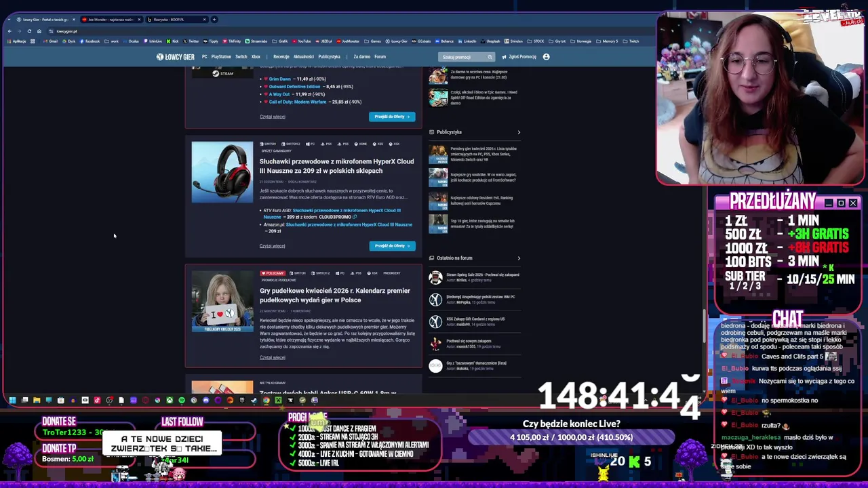Viewport: 868px width, 488px height.
Task: Click the Gry pudełkowe article thumbnail
Action: pos(222,302)
